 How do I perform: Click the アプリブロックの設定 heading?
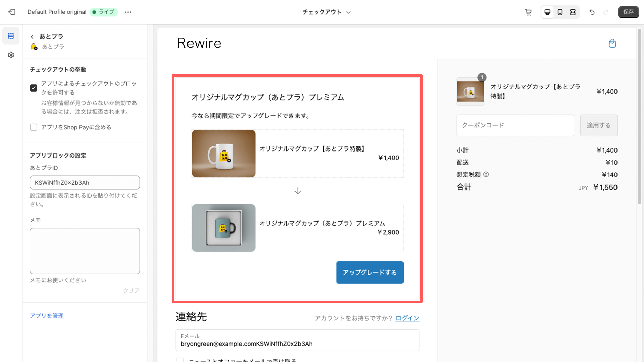pos(58,156)
